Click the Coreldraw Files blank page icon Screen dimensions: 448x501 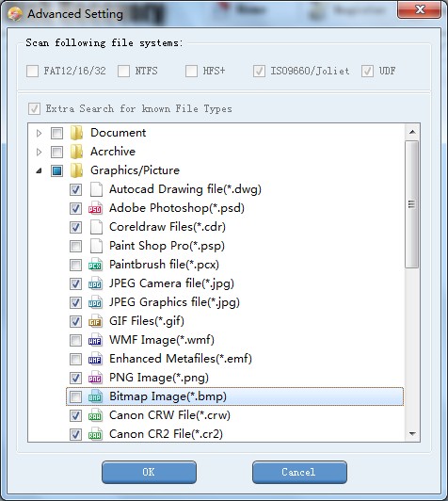tap(96, 227)
